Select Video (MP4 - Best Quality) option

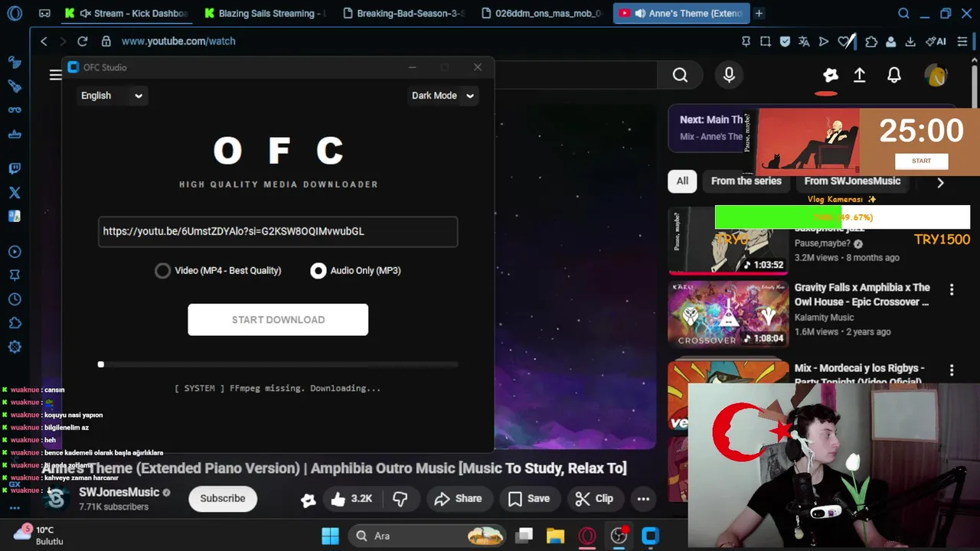218,270
